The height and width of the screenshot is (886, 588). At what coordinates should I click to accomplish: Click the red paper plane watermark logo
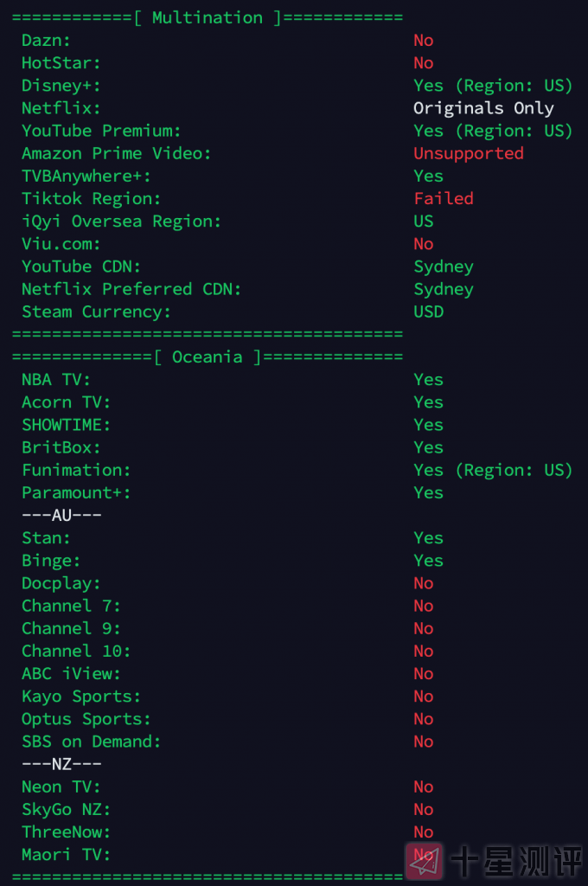click(x=425, y=861)
